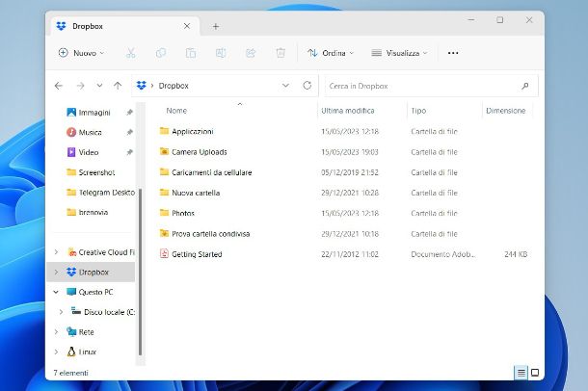Open Telegram Desktop folder in sidebar
588x391 pixels.
(100, 193)
